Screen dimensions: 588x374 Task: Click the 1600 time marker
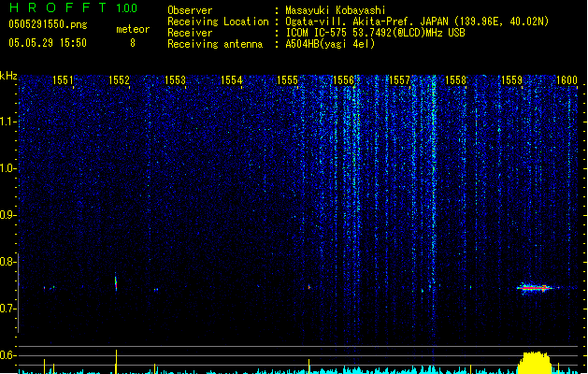click(x=566, y=80)
